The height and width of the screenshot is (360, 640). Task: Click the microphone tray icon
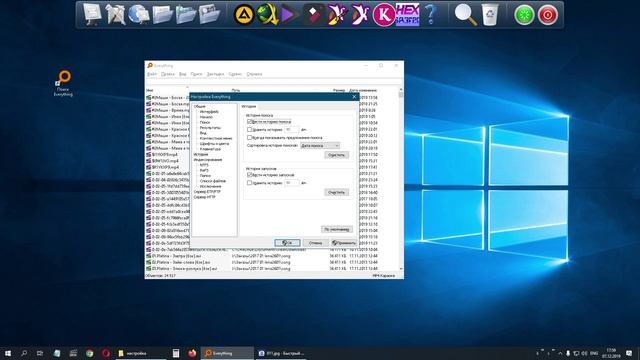point(568,353)
